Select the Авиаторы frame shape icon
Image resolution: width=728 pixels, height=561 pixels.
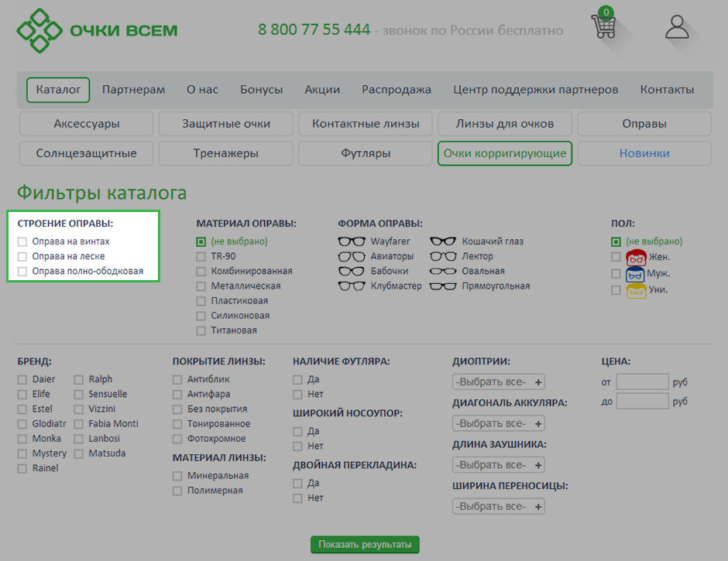352,256
